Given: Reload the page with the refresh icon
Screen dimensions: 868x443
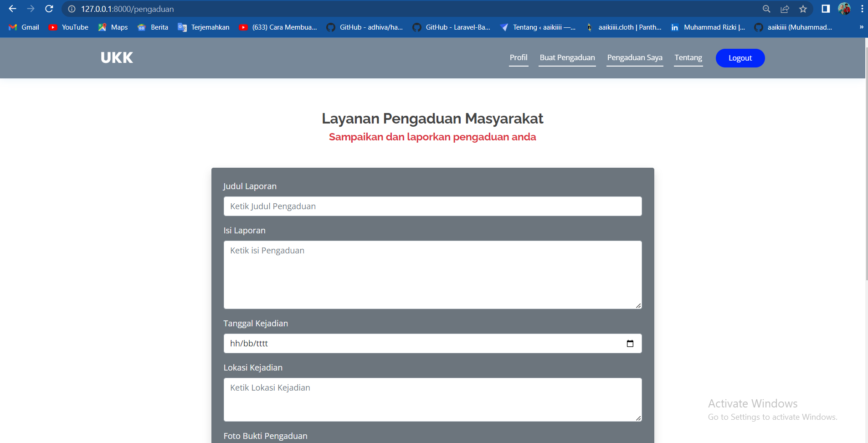Looking at the screenshot, I should [49, 9].
